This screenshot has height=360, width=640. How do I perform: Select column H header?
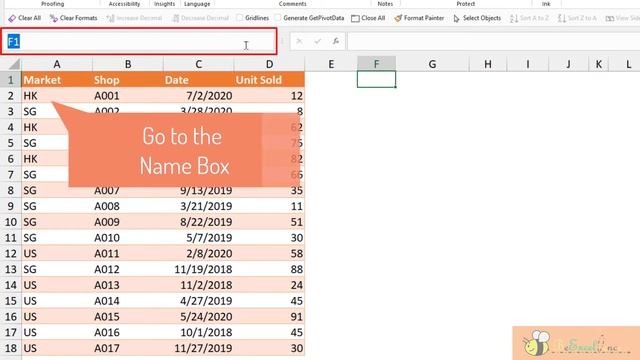(x=488, y=64)
